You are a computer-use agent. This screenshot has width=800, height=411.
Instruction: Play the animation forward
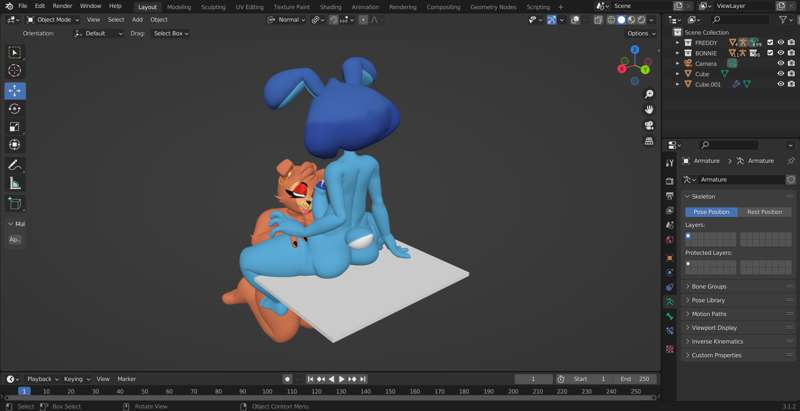[341, 379]
